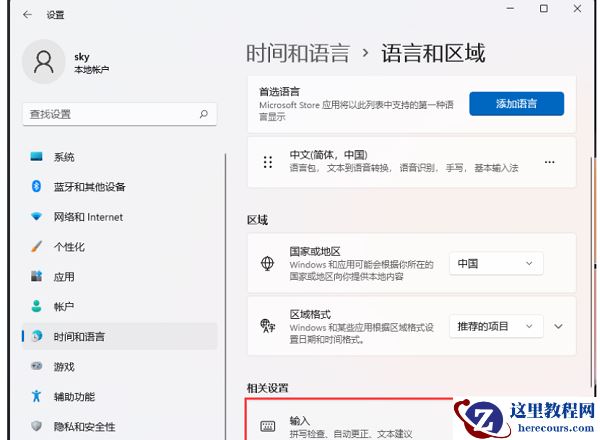Click the 系统 monitor icon
Screen dimensions: 600x440
pyautogui.click(x=36, y=156)
